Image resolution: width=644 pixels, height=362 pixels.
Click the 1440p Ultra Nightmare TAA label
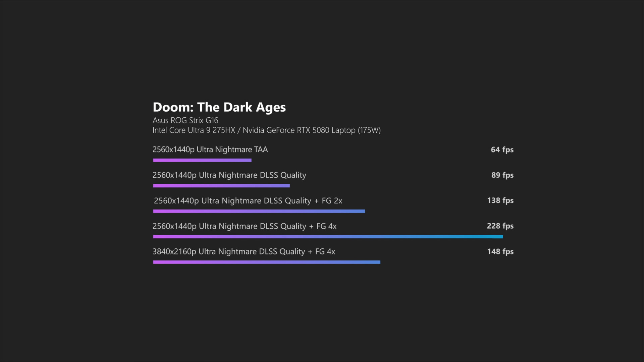(210, 149)
